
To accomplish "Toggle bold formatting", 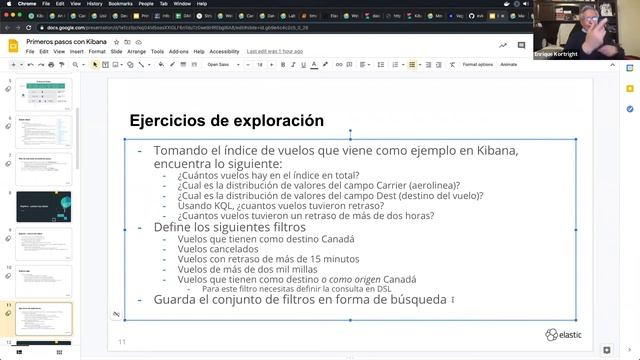I will point(283,64).
